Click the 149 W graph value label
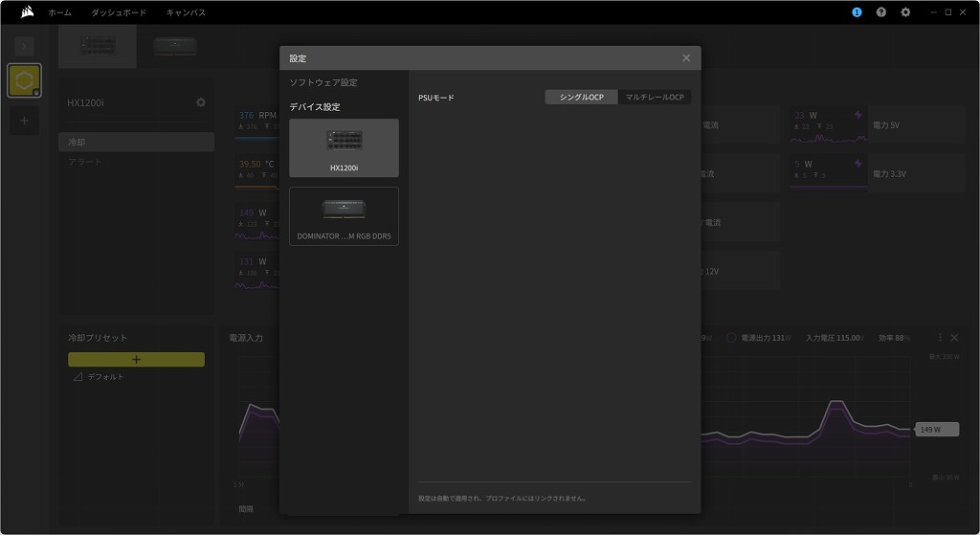 tap(937, 430)
